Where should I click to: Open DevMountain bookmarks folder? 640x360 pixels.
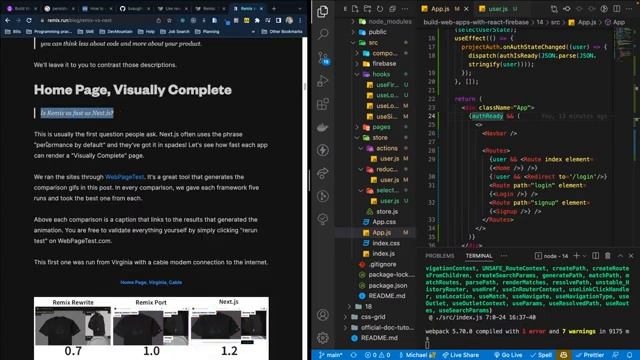116,31
